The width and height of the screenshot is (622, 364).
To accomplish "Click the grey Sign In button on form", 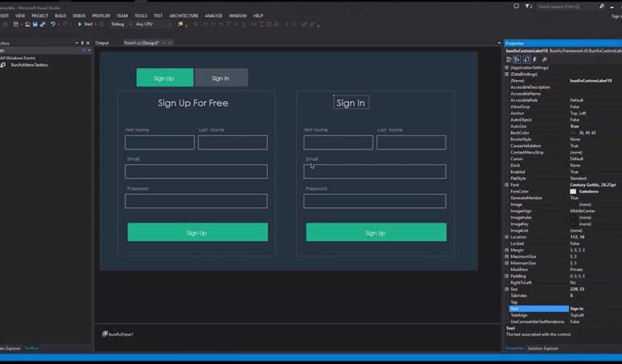I will point(220,78).
